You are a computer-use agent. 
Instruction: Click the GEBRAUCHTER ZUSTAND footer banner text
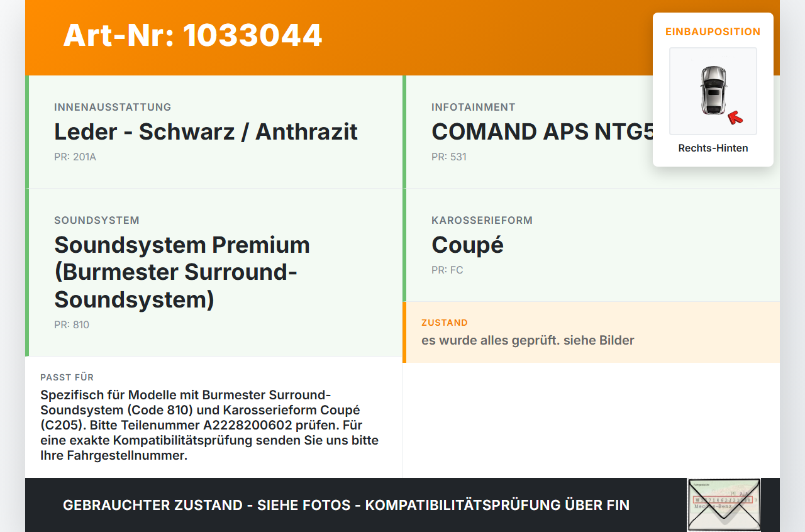pos(346,505)
